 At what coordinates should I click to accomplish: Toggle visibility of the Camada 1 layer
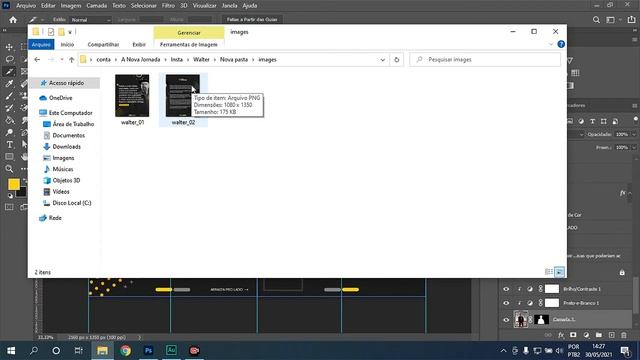tap(506, 320)
